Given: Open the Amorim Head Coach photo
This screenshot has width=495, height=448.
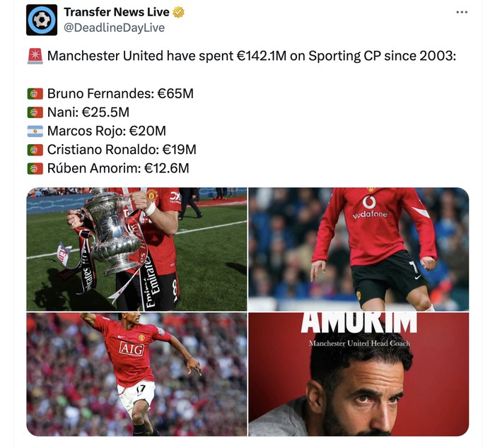Looking at the screenshot, I should [359, 375].
